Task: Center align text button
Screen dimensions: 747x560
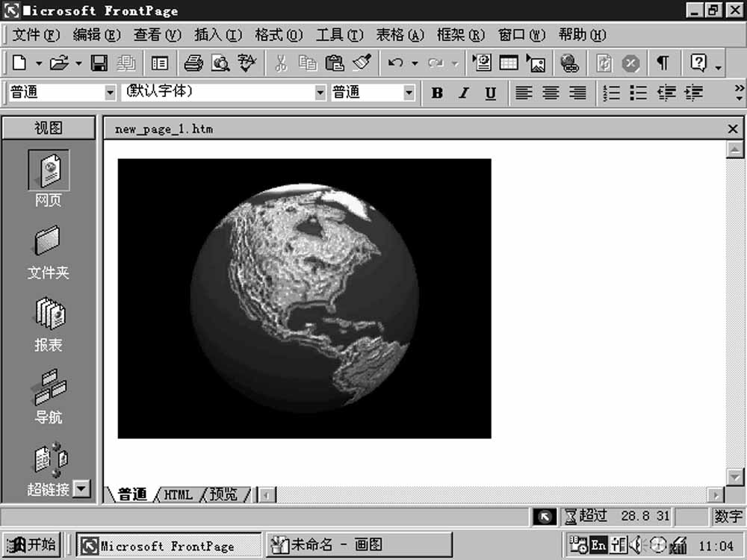Action: point(551,93)
